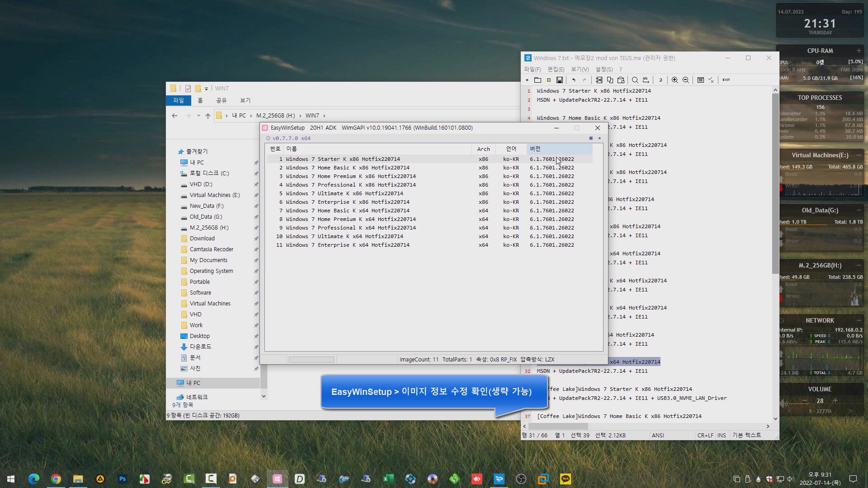
Task: Click Zoom in icon in Notepad2 toolbar
Action: 675,80
